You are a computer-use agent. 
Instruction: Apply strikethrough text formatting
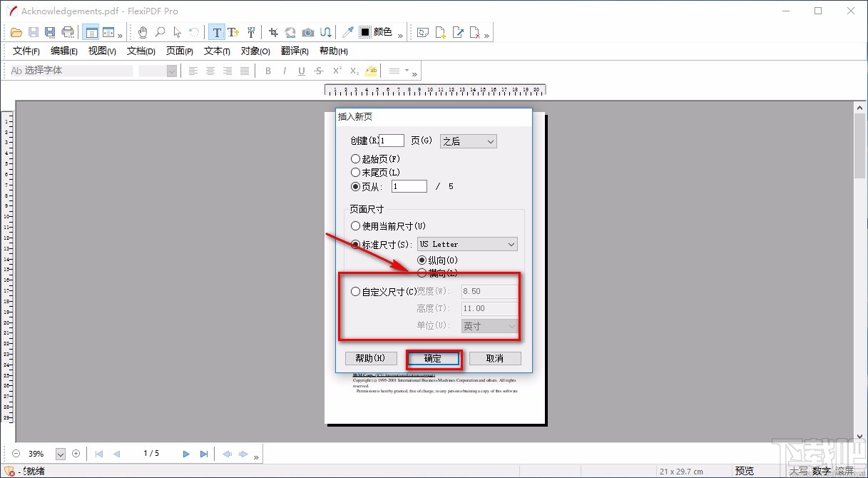pos(320,71)
